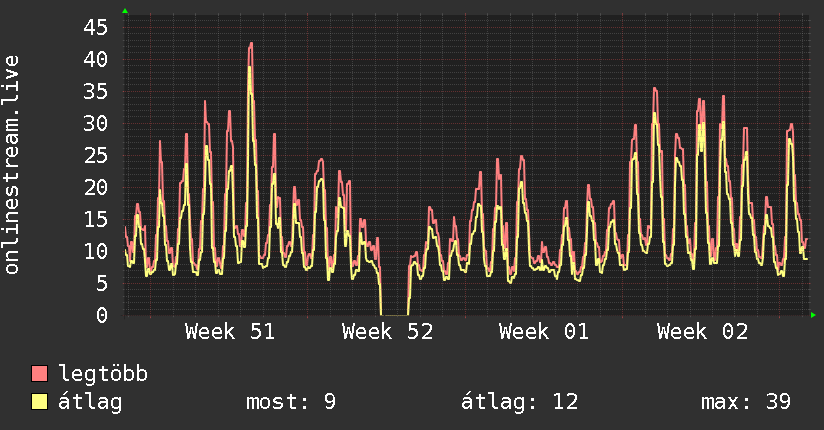The width and height of the screenshot is (824, 430).
Task: Click the Week 01 axis label
Action: tap(544, 332)
